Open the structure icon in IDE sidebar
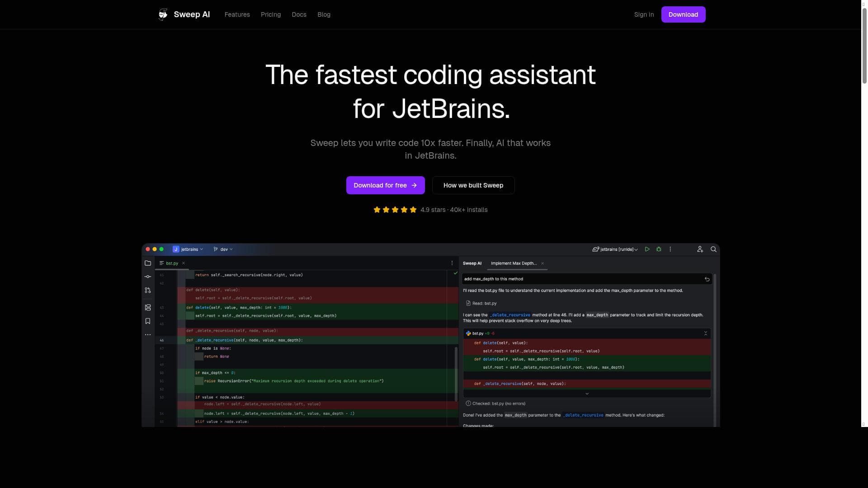This screenshot has height=488, width=868. [x=148, y=308]
